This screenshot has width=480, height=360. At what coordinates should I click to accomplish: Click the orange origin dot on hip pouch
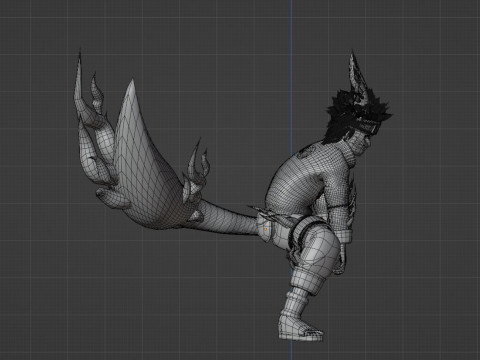pyautogui.click(x=266, y=229)
